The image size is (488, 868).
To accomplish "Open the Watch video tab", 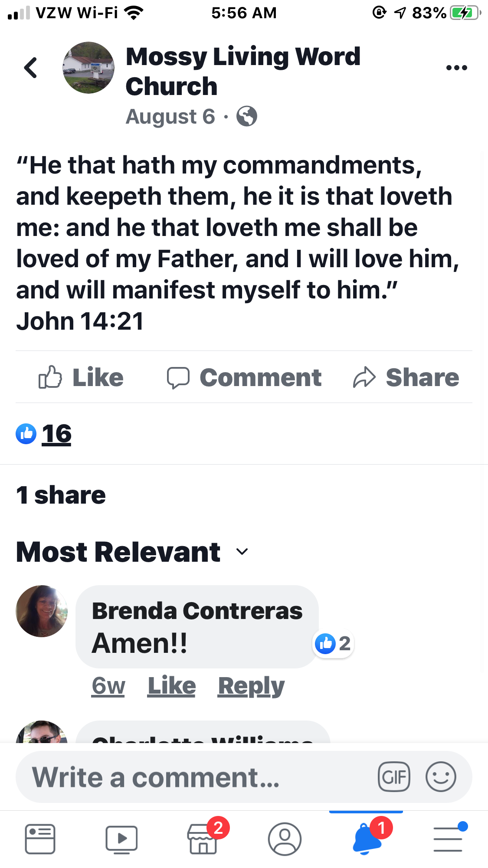I will 121,839.
